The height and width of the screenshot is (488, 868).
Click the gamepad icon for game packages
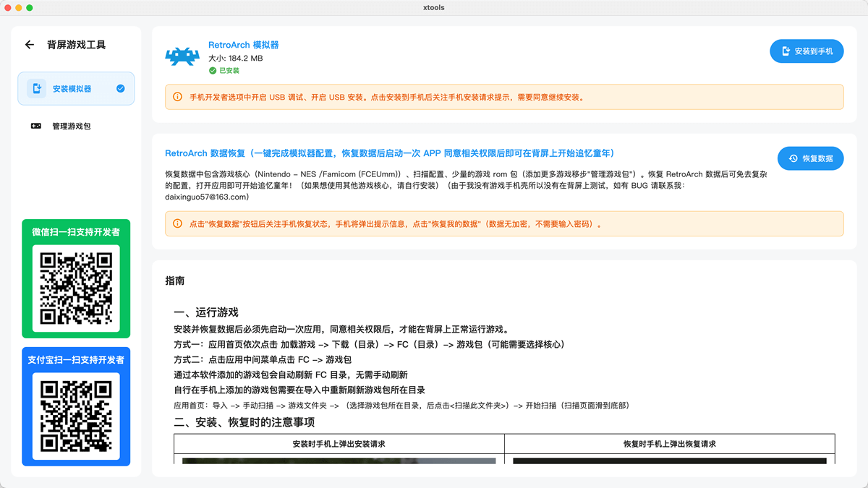(35, 126)
